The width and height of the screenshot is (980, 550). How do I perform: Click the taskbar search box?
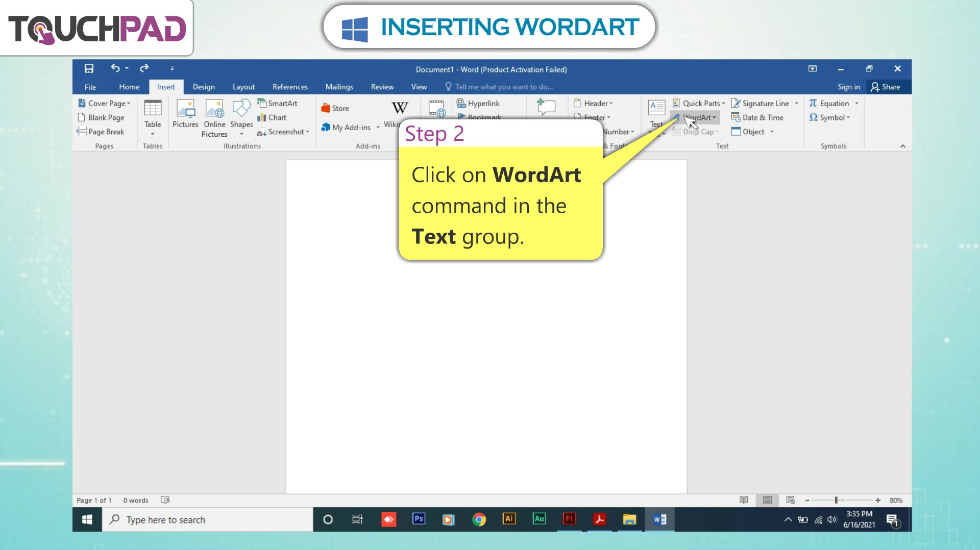(x=208, y=519)
